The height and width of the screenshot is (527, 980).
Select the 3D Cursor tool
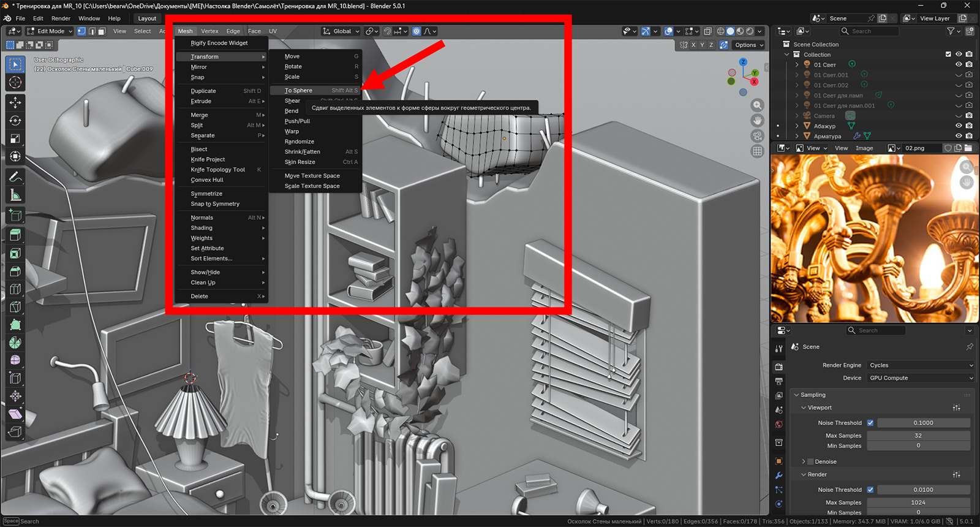coord(15,83)
